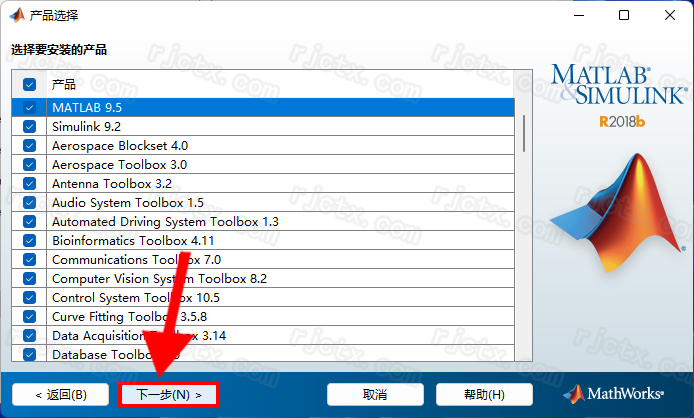694x418 pixels.
Task: Click the MATLAB & Simulink R2018b logo
Action: (x=620, y=96)
